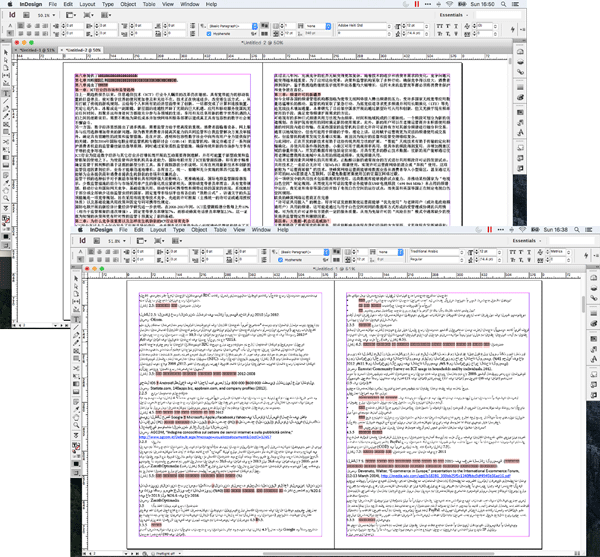Switch to the *Untitled-2 @ 50% tab
The height and width of the screenshot is (557, 600).
click(83, 50)
